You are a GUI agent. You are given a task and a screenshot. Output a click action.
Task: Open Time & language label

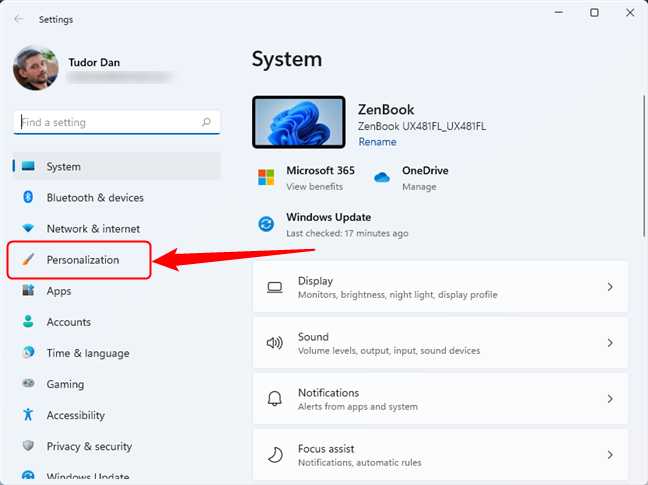pyautogui.click(x=88, y=353)
